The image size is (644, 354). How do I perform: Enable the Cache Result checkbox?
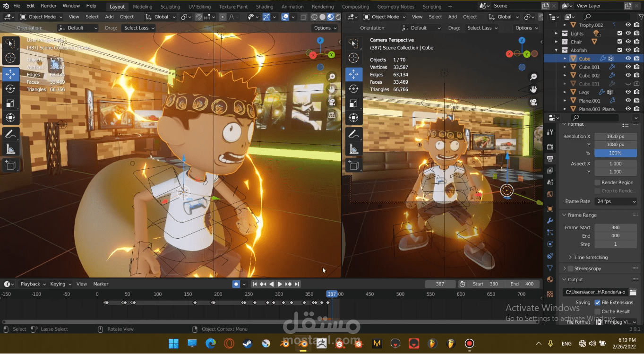[x=597, y=311]
